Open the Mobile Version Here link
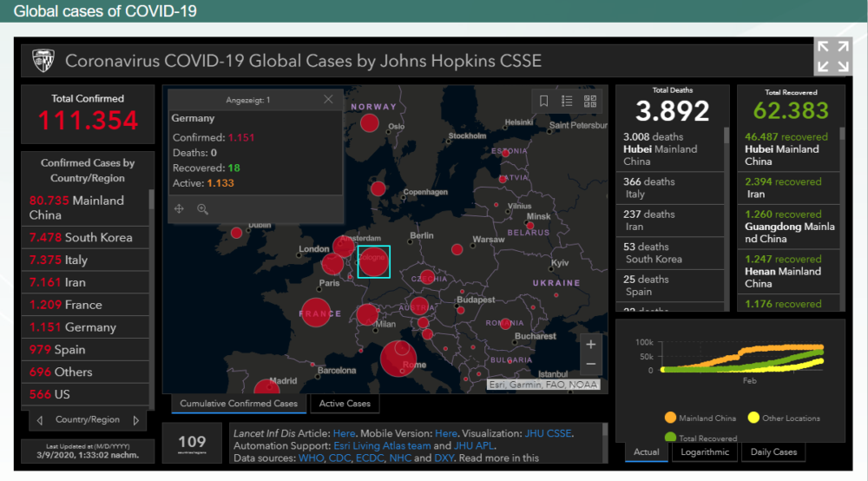The height and width of the screenshot is (481, 868). click(x=445, y=433)
